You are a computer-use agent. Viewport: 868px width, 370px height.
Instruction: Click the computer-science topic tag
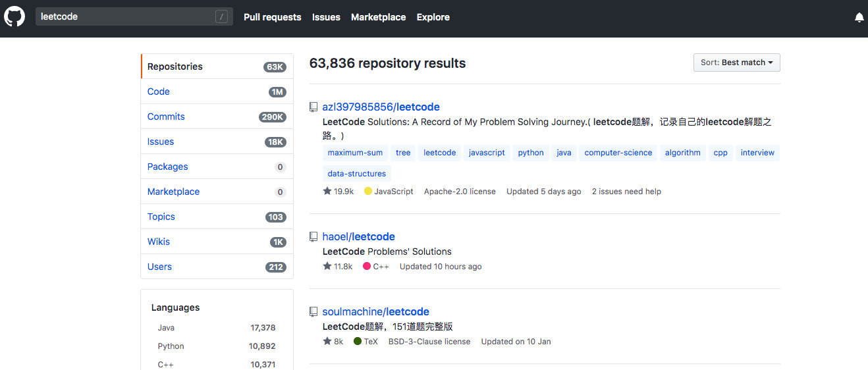pyautogui.click(x=618, y=153)
